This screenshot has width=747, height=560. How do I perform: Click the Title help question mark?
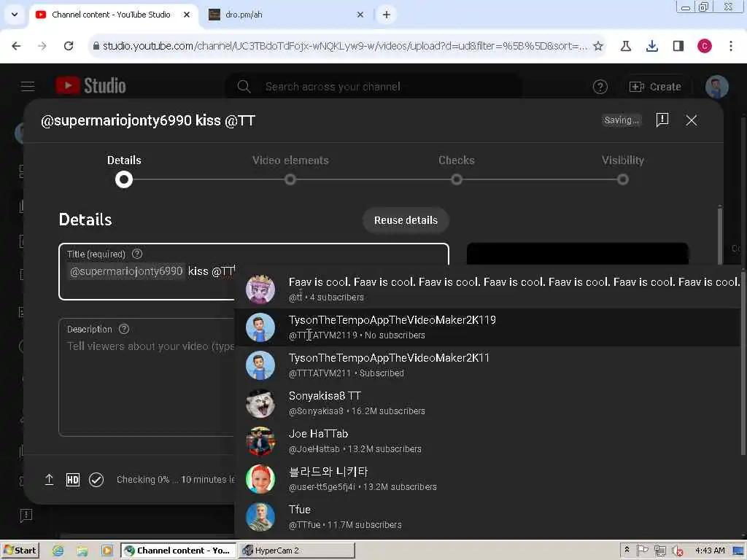click(136, 254)
